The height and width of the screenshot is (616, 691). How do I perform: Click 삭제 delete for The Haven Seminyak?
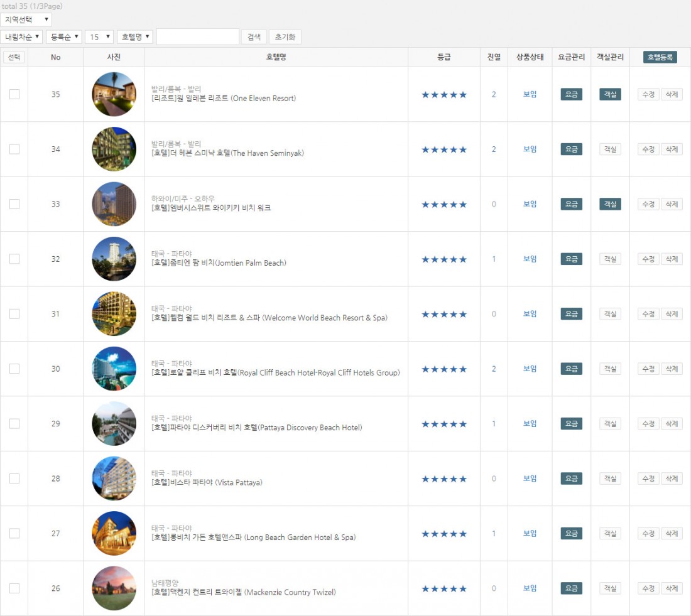tap(672, 149)
